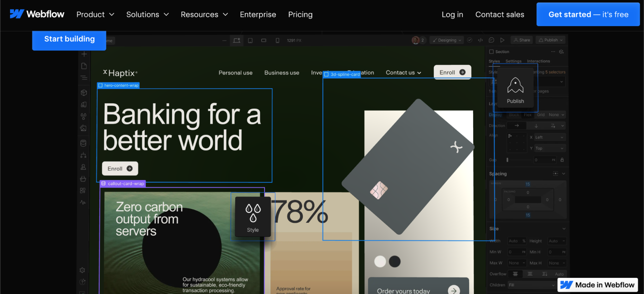Open the Navigator panel
644x294 pixels.
click(83, 78)
